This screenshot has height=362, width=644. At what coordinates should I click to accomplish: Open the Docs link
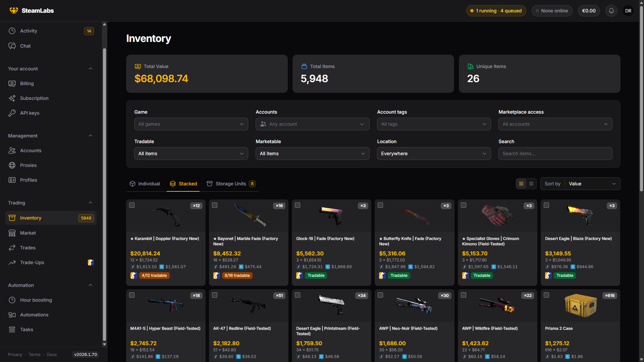(52, 355)
